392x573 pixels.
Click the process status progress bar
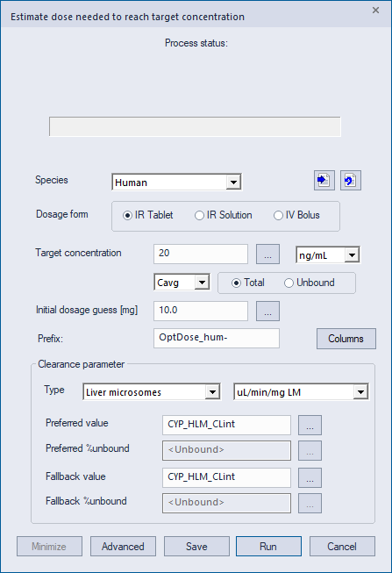(x=195, y=126)
